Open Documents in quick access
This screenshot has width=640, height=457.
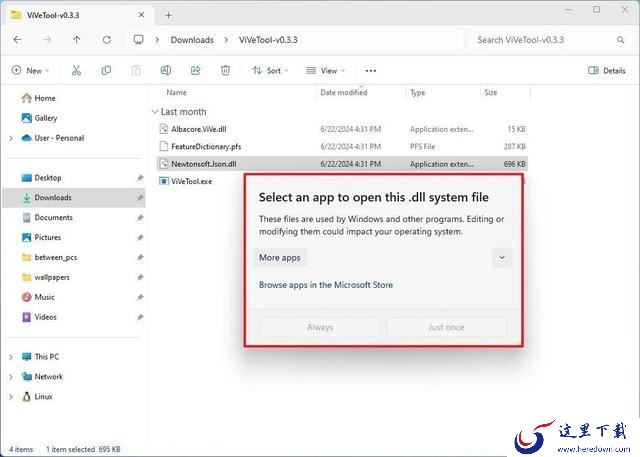(47, 217)
